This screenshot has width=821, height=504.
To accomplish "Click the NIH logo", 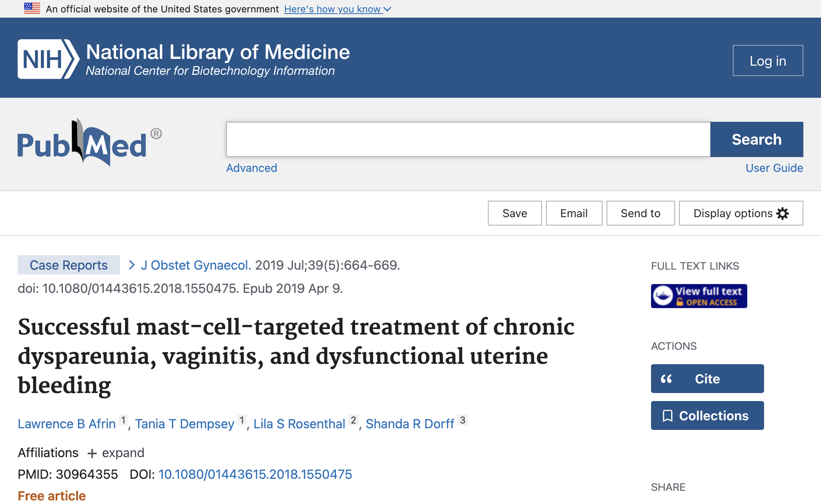I will tap(48, 59).
